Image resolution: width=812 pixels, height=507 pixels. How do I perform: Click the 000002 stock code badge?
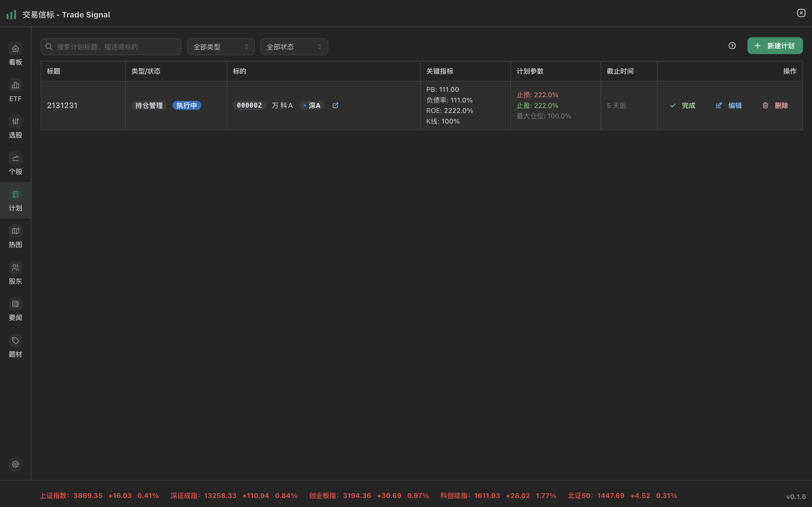tap(249, 105)
